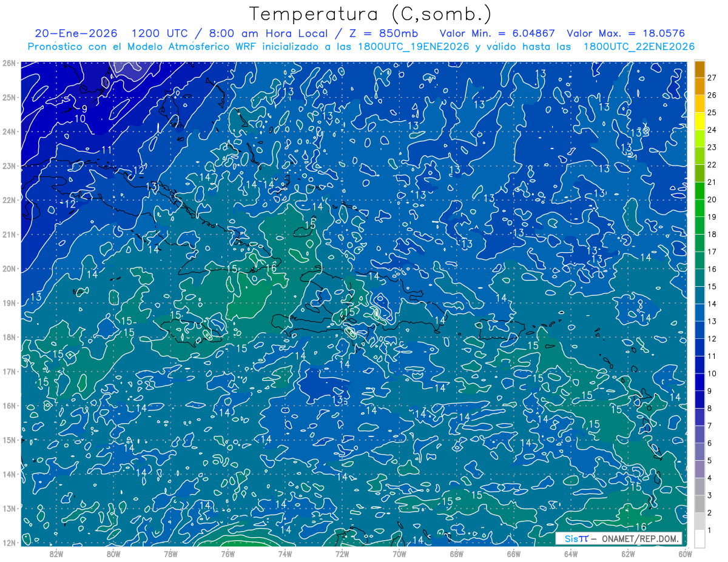The image size is (728, 562).
Task: Click the 16N latitude axis label
Action: [8, 406]
